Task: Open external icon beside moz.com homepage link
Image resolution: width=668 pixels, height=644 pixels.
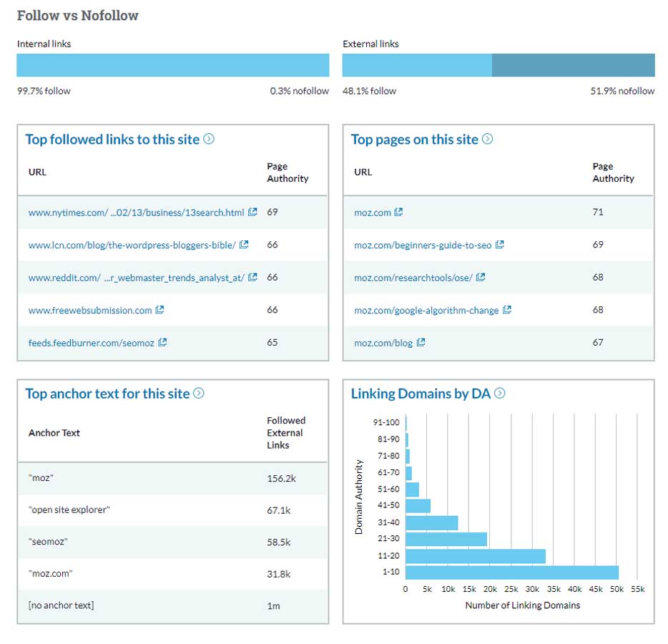Action: tap(398, 212)
